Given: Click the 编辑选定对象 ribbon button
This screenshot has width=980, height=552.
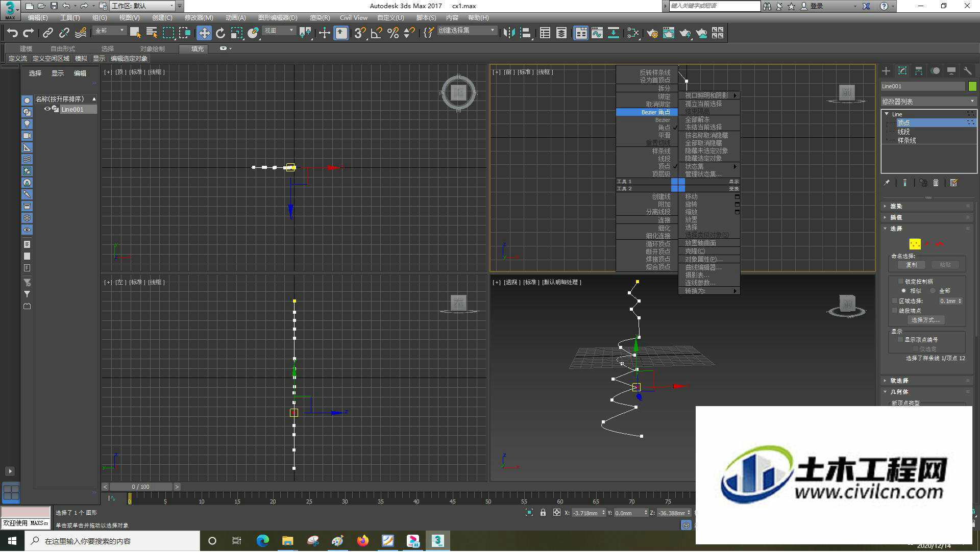Looking at the screenshot, I should (x=129, y=59).
